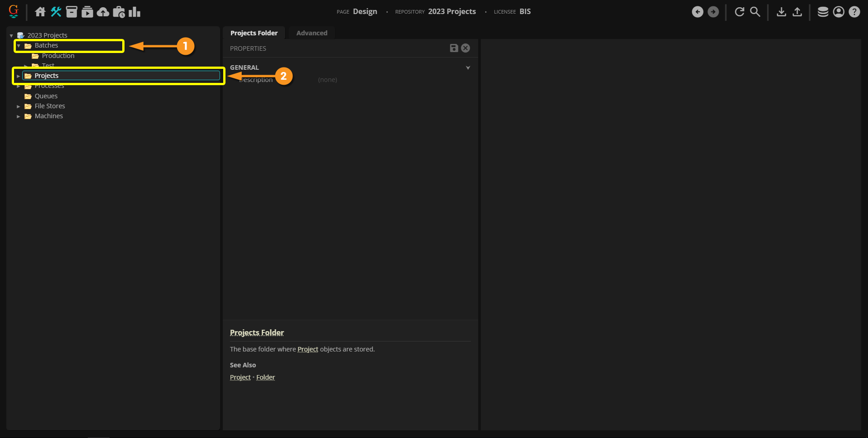Viewport: 868px width, 438px height.
Task: Click the 2023 Projects repository name in header
Action: pyautogui.click(x=452, y=12)
